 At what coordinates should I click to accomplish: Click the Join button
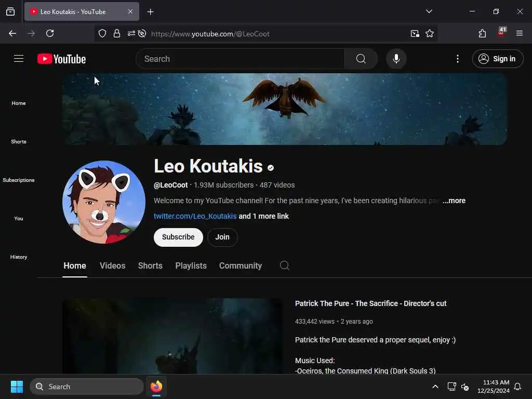pos(222,237)
